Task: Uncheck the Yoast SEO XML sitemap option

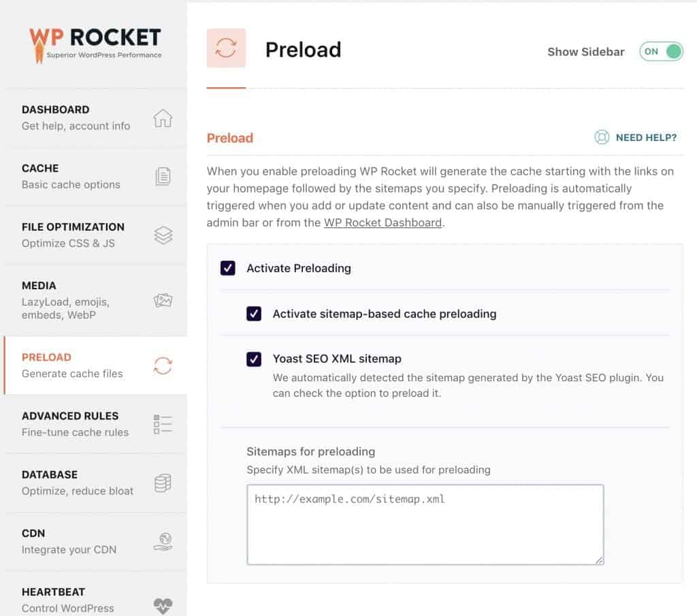Action: click(x=254, y=359)
